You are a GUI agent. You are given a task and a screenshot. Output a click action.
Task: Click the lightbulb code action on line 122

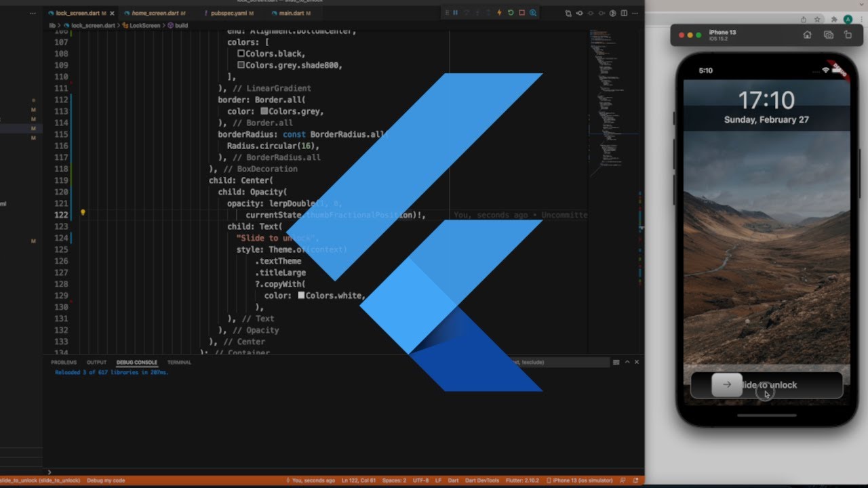tap(83, 212)
